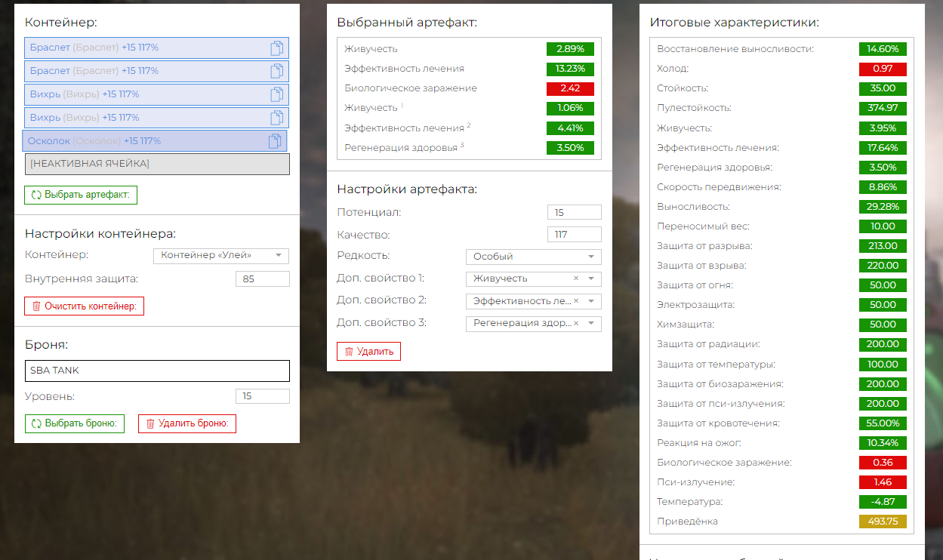The height and width of the screenshot is (560, 943).
Task: Clear Доп. свойство 1 with its × icon
Action: [x=576, y=278]
